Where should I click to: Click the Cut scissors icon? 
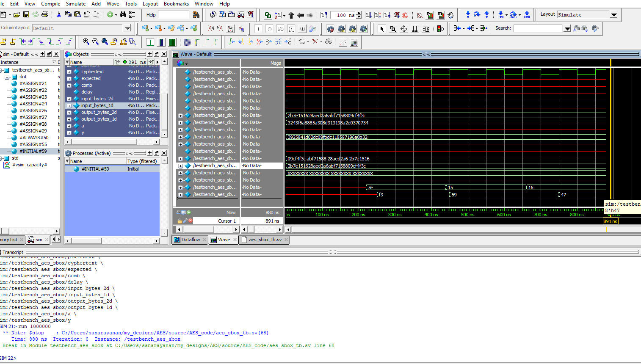pyautogui.click(x=59, y=15)
